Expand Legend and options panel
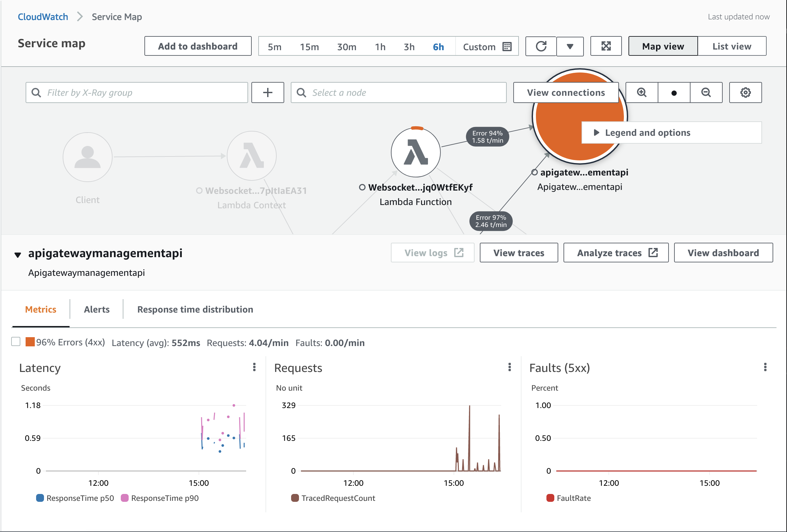The width and height of the screenshot is (787, 532). pyautogui.click(x=596, y=133)
